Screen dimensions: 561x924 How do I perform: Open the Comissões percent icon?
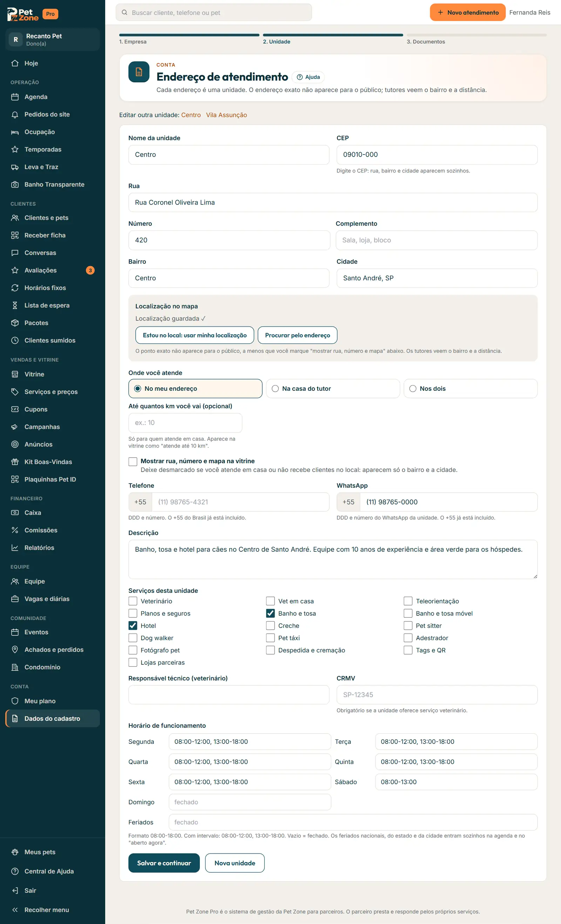(x=15, y=530)
